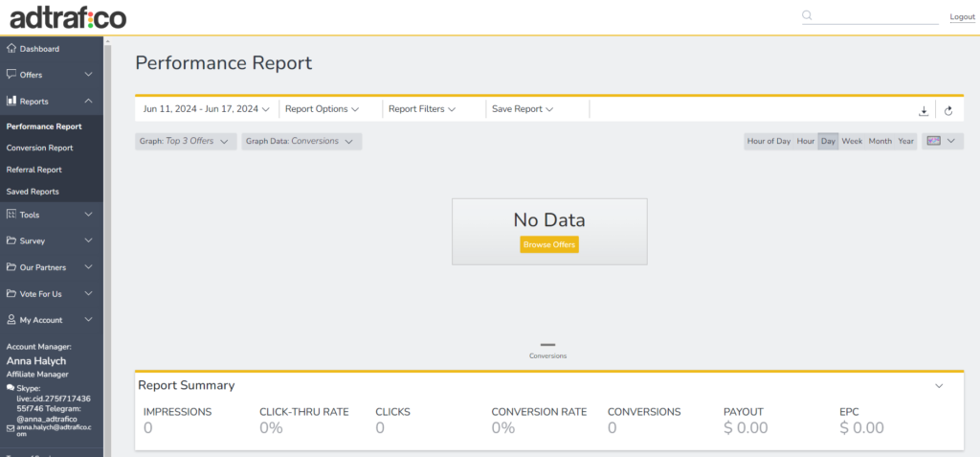Viewport: 980px width, 457px height.
Task: Click the search magnifier icon
Action: tap(807, 15)
